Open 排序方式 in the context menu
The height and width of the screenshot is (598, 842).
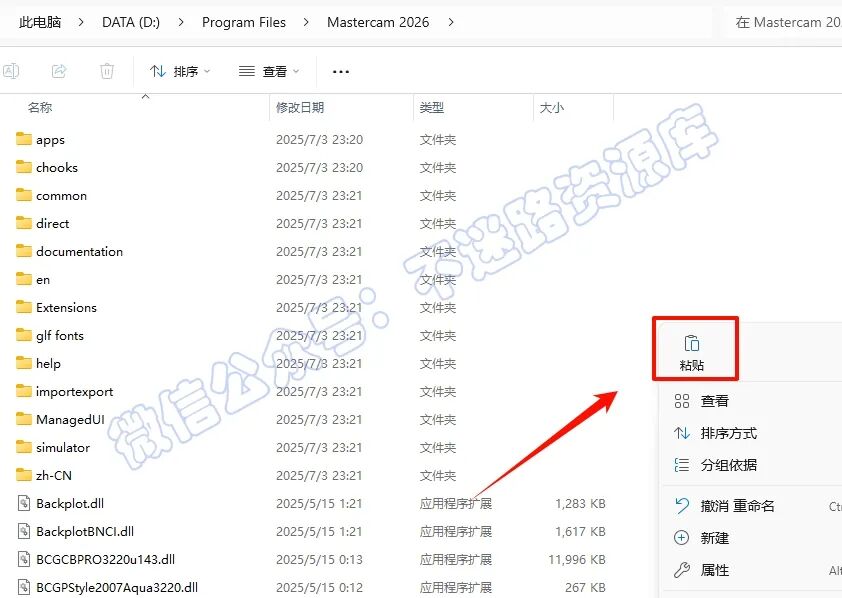pyautogui.click(x=729, y=433)
